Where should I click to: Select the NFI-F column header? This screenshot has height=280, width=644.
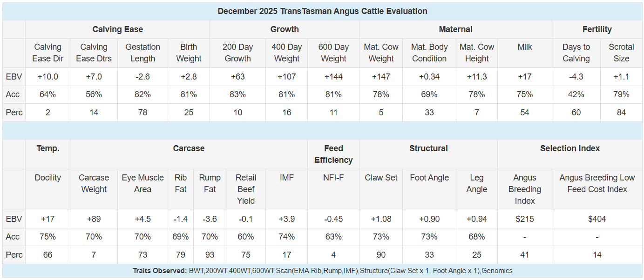(x=333, y=178)
